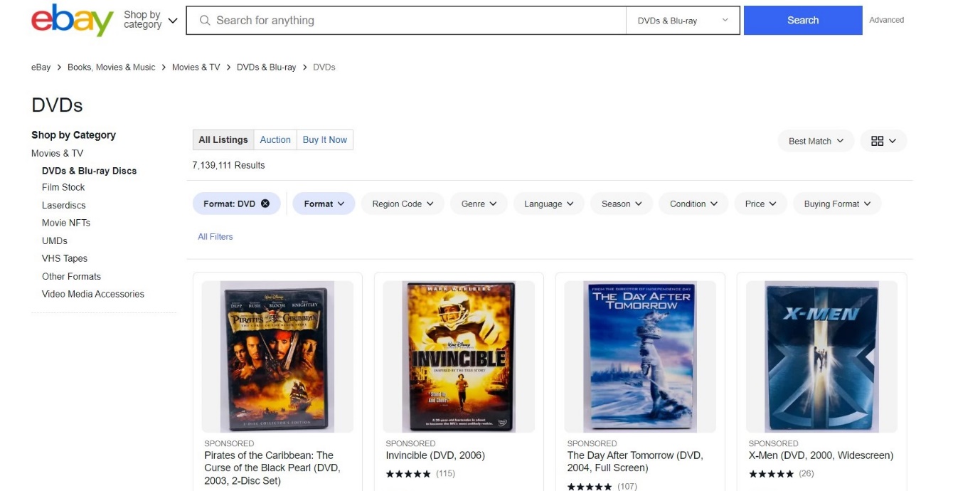This screenshot has width=980, height=491.
Task: Switch to the Buy It Now tab
Action: point(325,139)
